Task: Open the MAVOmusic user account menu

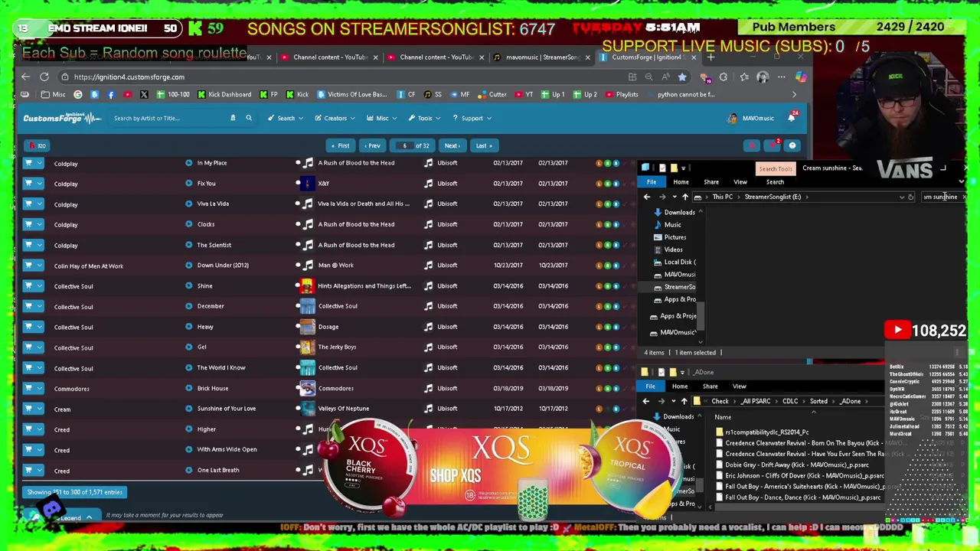Action: pyautogui.click(x=750, y=118)
